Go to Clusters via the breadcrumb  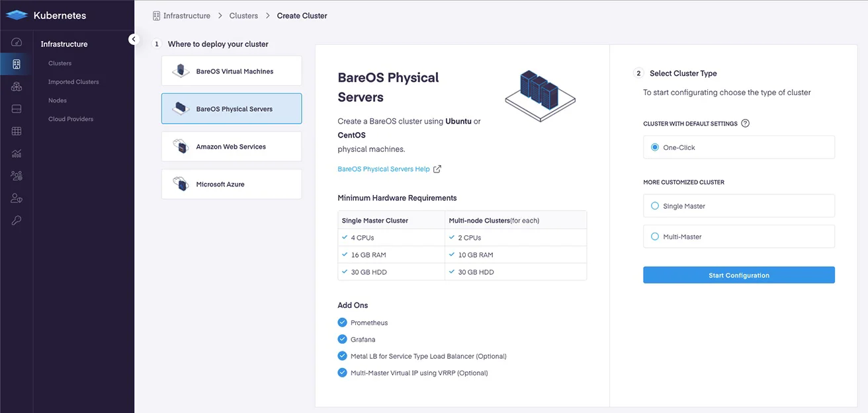[243, 15]
